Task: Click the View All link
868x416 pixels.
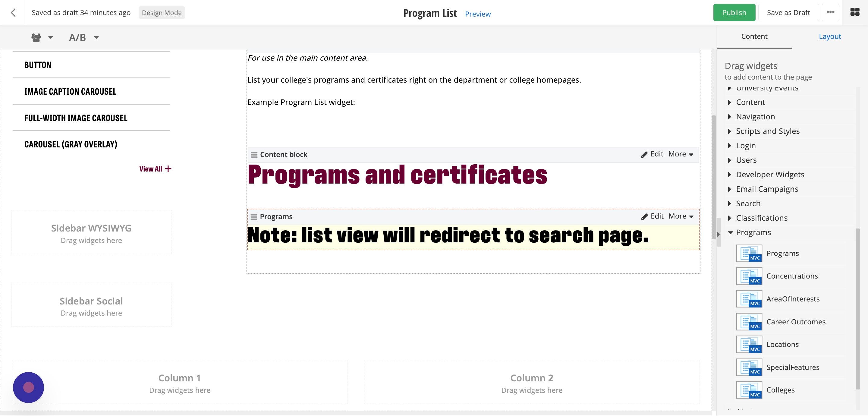Action: click(151, 169)
